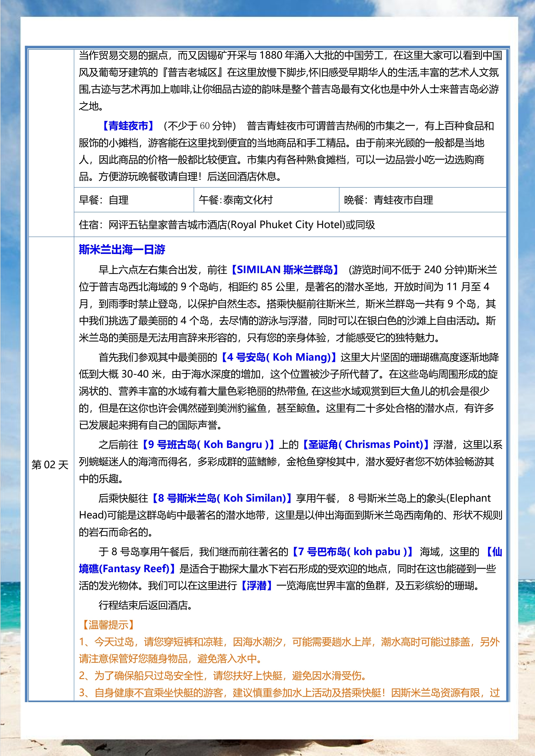
Task: Click the 住宿 accommodation row
Action: pos(198,224)
